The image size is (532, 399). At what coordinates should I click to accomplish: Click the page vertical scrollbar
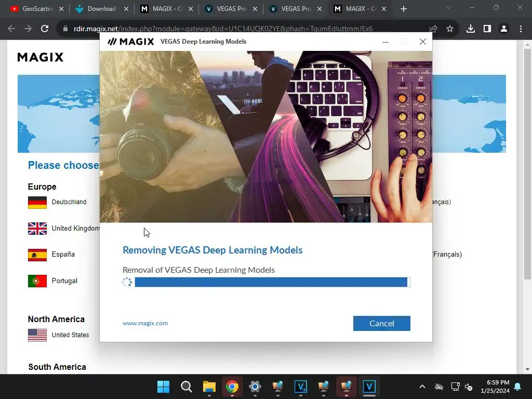[527, 164]
